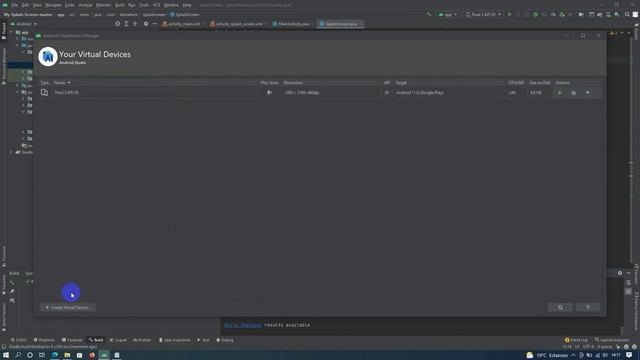Open the Logcat tool window tab
Viewport: 640px width, 360px height.
[118, 340]
